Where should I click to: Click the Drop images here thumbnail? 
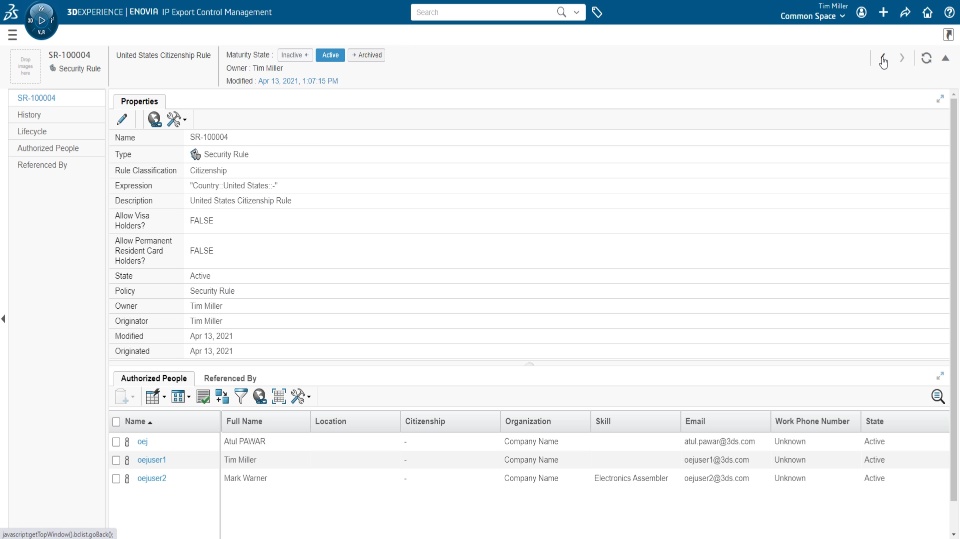[26, 66]
